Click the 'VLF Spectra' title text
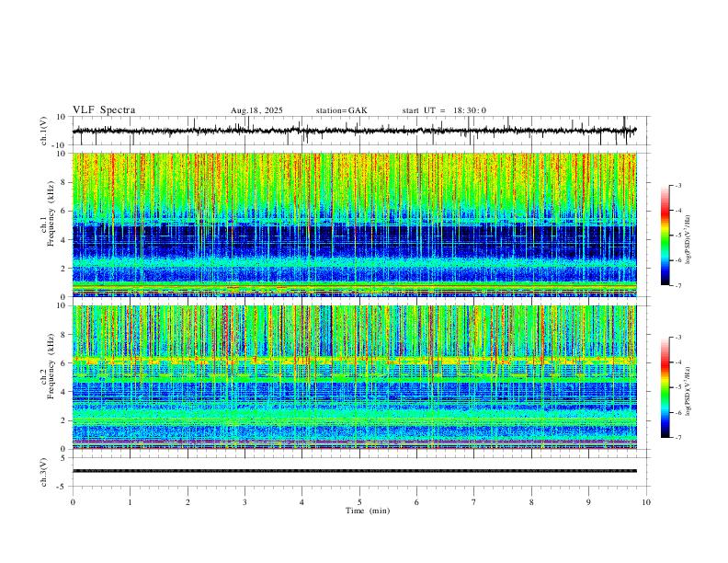Screen dimensions: 728x563 pyautogui.click(x=104, y=110)
